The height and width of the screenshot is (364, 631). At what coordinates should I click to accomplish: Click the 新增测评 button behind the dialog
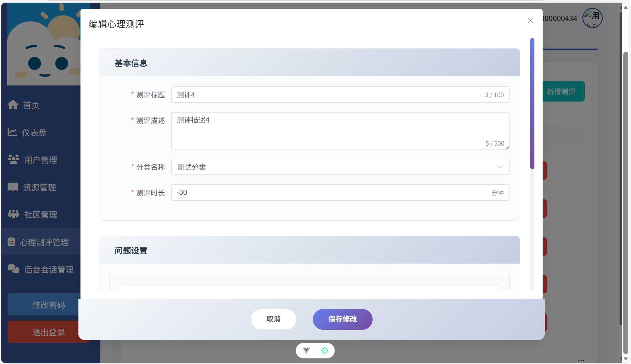pyautogui.click(x=563, y=91)
